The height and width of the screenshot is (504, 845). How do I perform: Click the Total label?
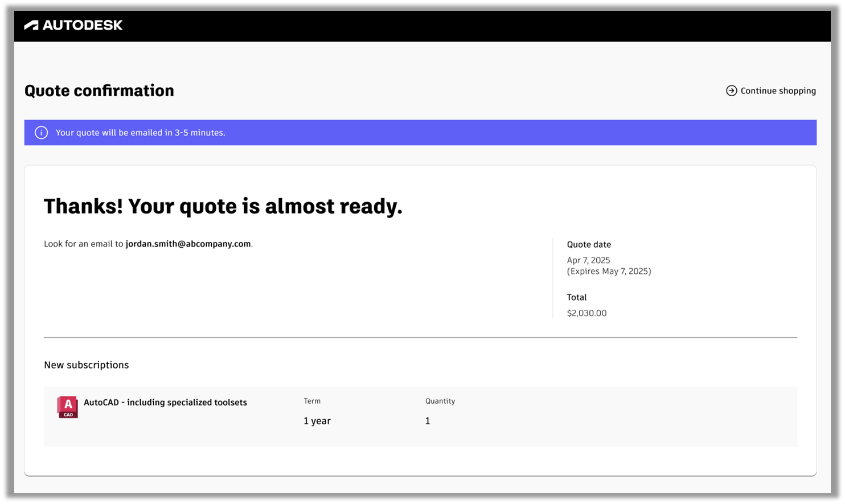pos(577,297)
